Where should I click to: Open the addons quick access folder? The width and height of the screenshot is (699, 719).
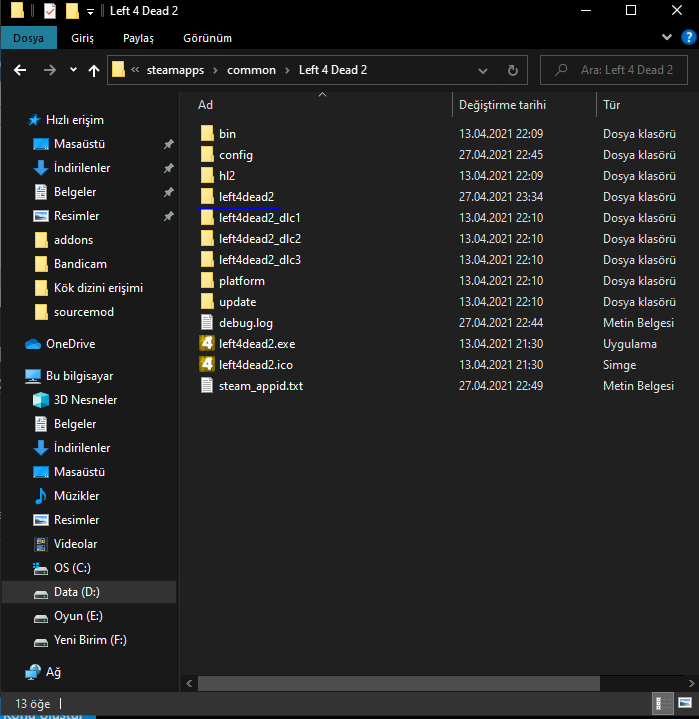(x=64, y=240)
